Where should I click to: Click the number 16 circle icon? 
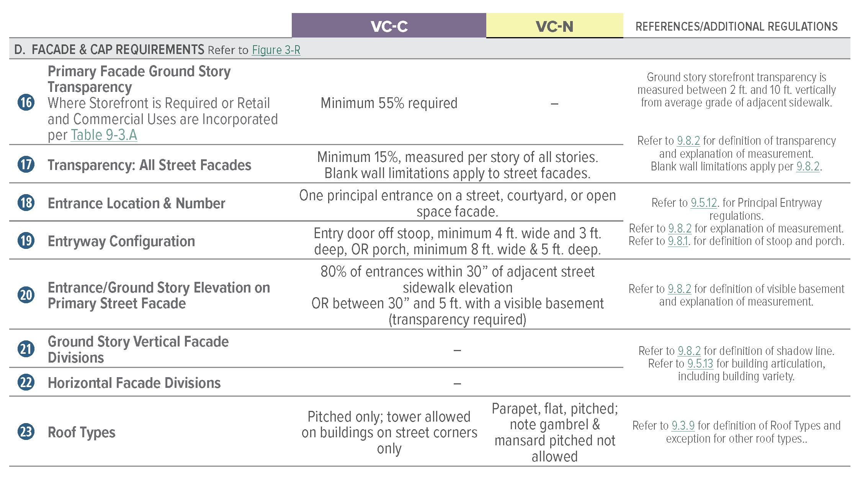click(x=26, y=103)
